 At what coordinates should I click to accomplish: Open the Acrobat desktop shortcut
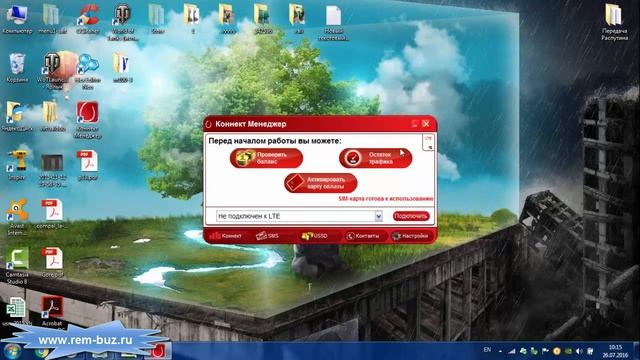point(52,312)
